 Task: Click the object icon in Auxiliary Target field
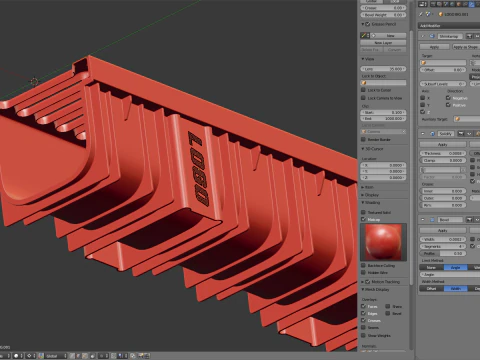(x=457, y=119)
